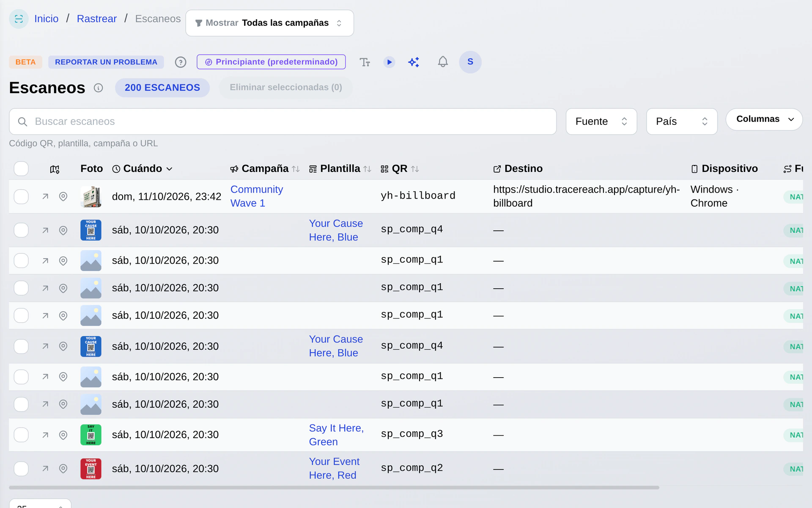Open the yh-billboard scan arrow icon
812x508 pixels.
(x=45, y=196)
